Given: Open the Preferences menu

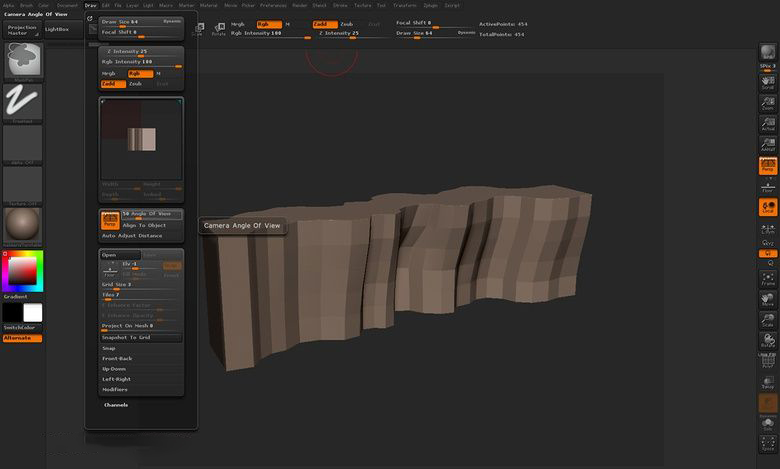Looking at the screenshot, I should click(x=273, y=5).
